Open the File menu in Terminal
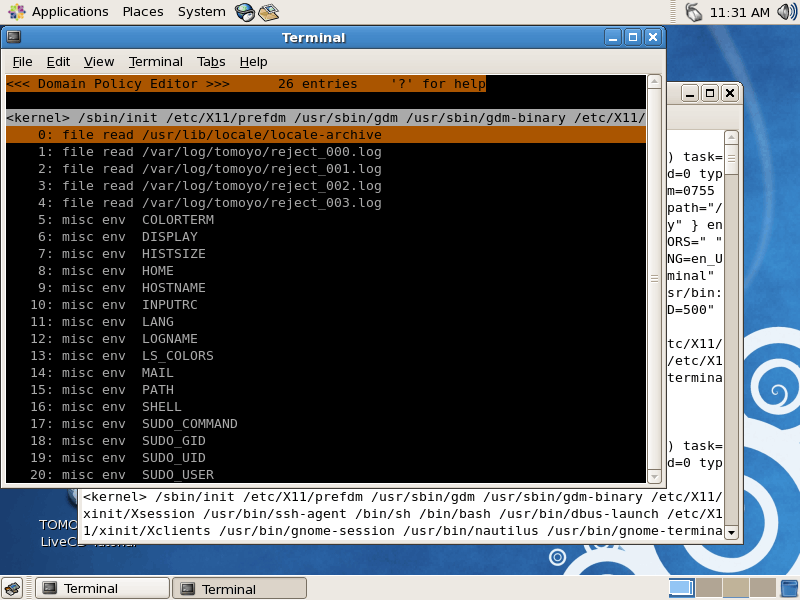Image resolution: width=800 pixels, height=600 pixels. point(22,62)
